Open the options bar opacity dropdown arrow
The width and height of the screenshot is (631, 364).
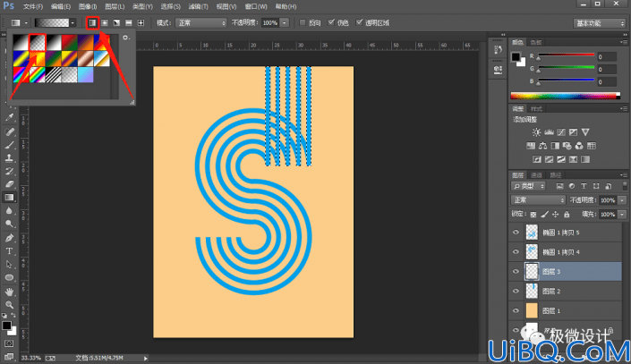coord(284,23)
